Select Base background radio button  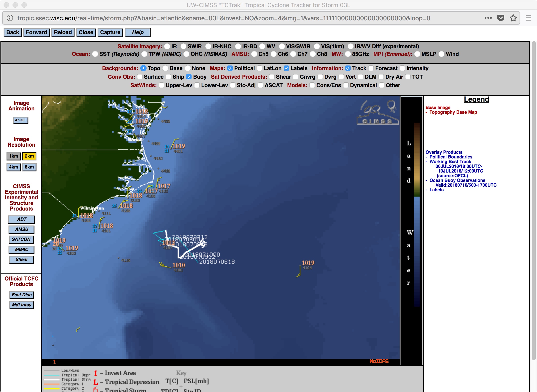166,68
